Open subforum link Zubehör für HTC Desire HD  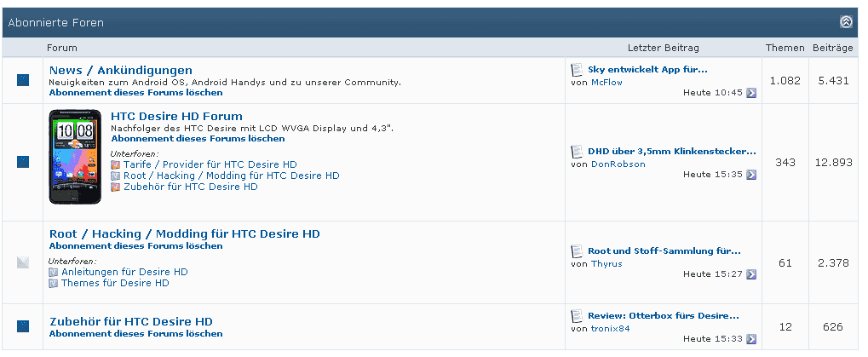pos(191,187)
